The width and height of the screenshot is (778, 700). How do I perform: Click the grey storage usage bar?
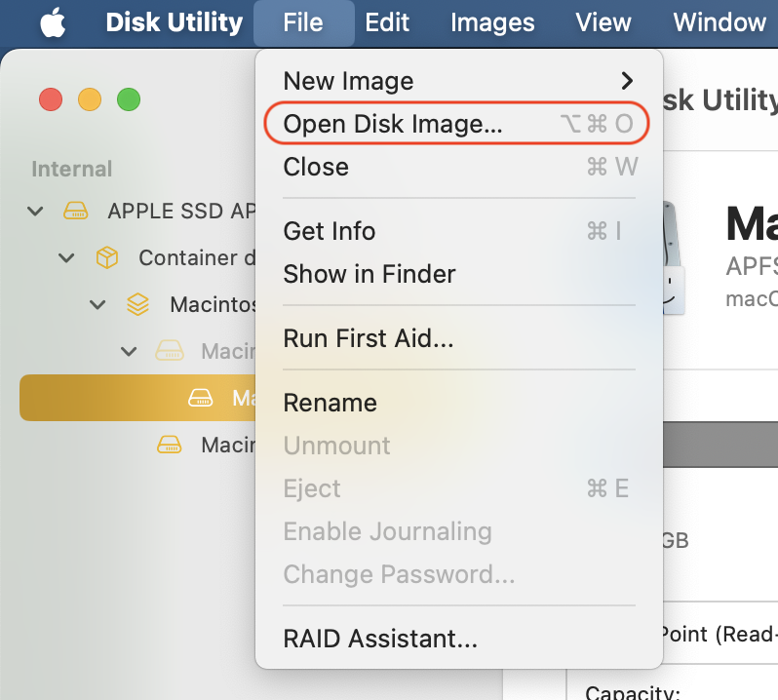coord(720,445)
